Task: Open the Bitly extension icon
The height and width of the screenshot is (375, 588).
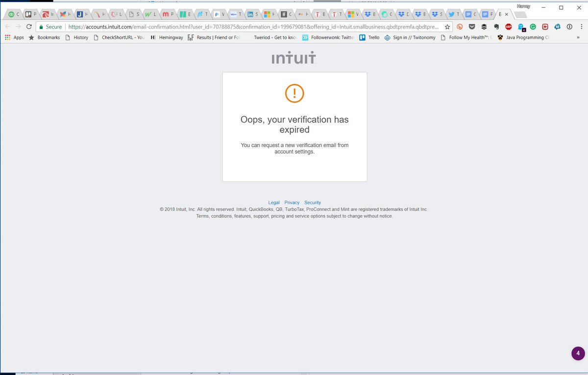Action: point(460,27)
